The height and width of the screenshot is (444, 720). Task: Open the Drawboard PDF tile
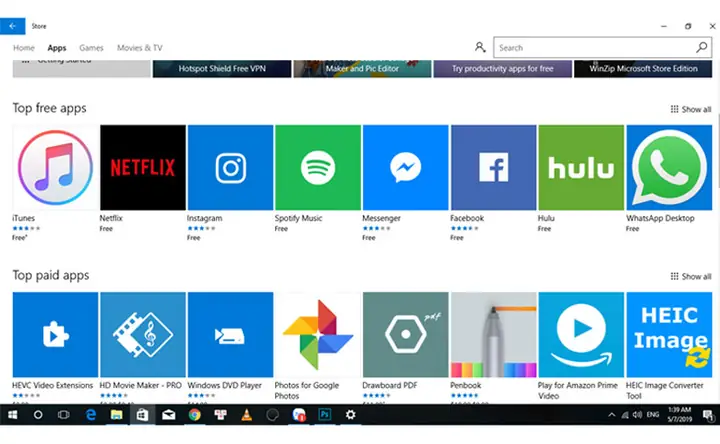[x=405, y=335]
